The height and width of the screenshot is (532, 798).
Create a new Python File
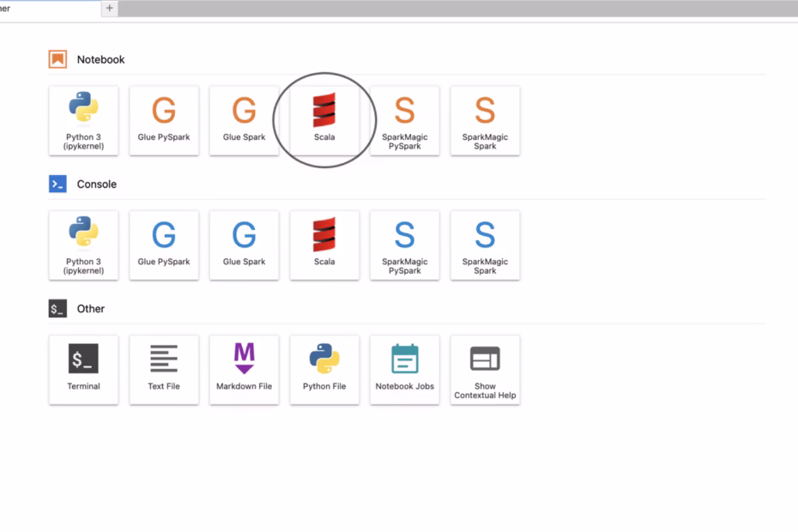click(324, 369)
